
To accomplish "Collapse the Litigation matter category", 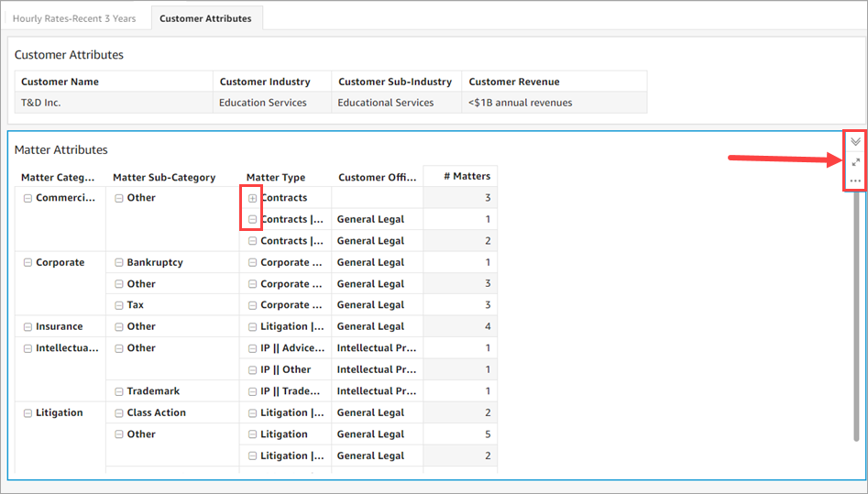I will (27, 413).
